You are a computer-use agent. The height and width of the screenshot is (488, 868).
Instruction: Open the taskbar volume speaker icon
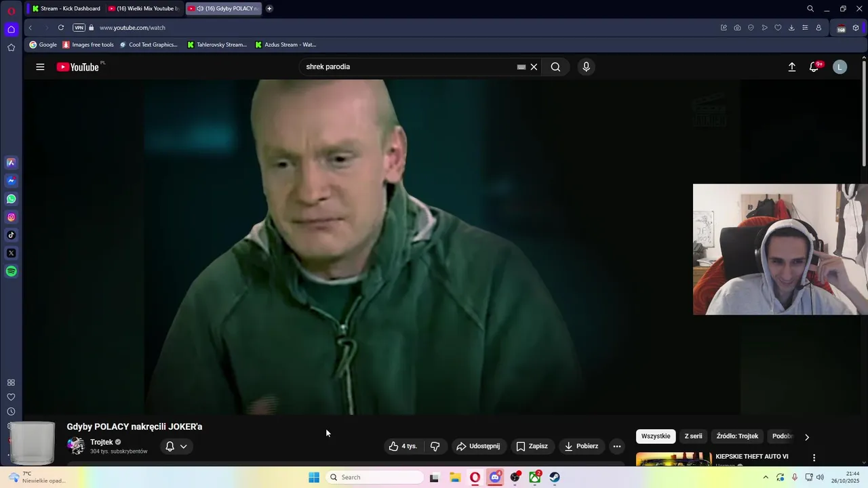821,477
